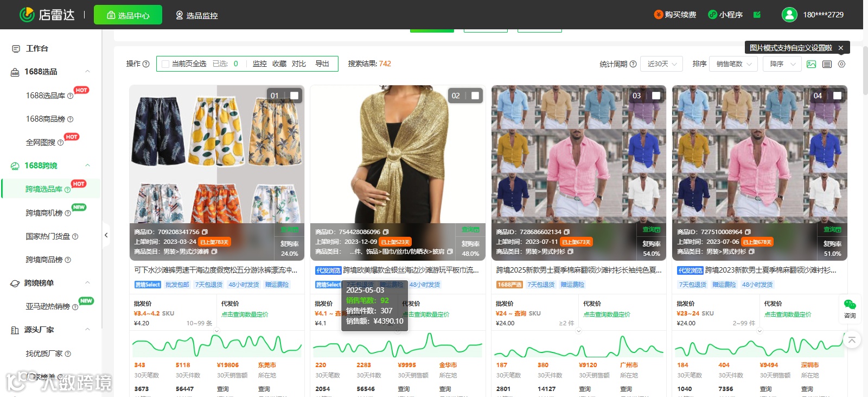This screenshot has width=868, height=397.
Task: Copy product ID 709208341756
Action: [x=205, y=232]
